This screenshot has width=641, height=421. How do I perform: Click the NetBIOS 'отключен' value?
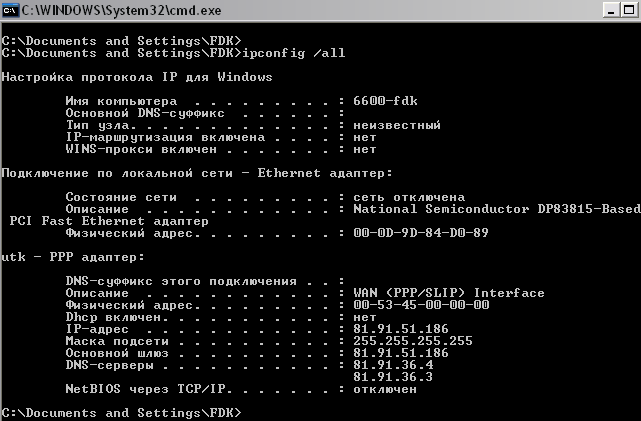[x=385, y=389]
